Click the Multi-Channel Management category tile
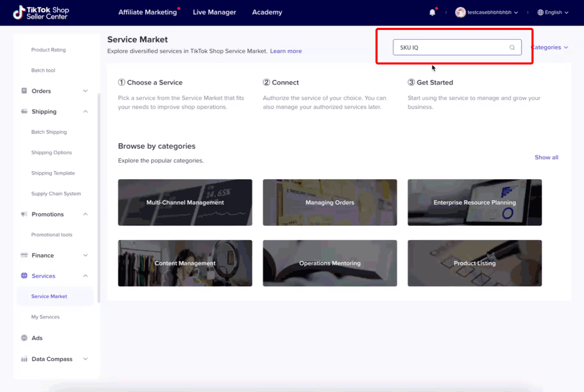The image size is (584, 392). click(185, 202)
